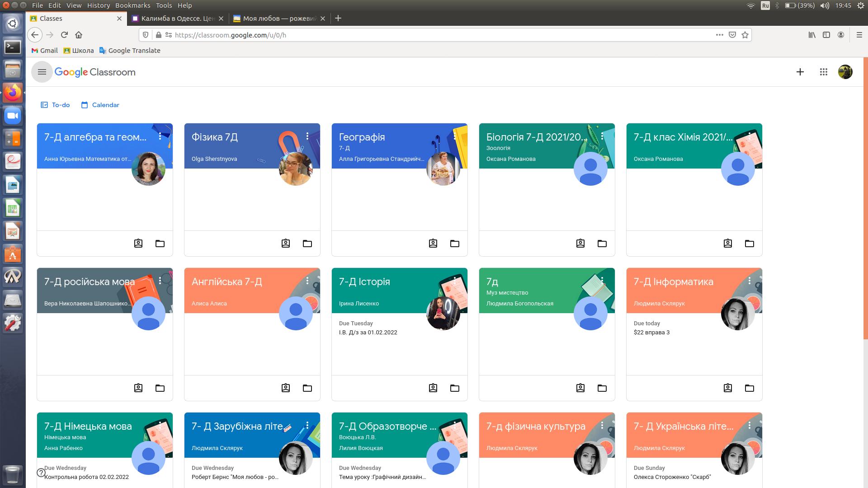This screenshot has width=868, height=488.
Task: Open the Classroom main menu hamburger
Action: (x=42, y=72)
